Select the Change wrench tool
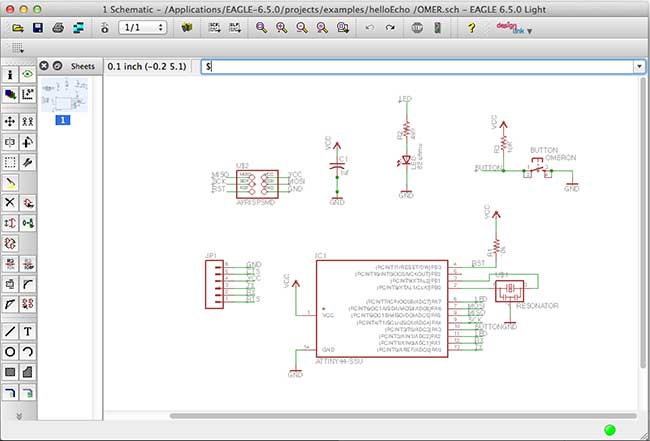This screenshot has height=441, width=650. tap(28, 162)
